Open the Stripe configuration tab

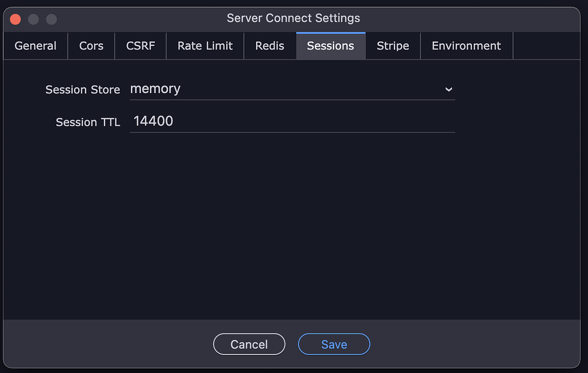pyautogui.click(x=393, y=45)
